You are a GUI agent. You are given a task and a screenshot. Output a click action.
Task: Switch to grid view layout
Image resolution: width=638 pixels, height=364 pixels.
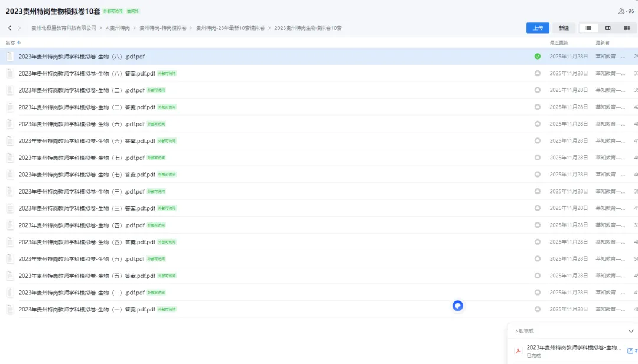[x=627, y=28]
